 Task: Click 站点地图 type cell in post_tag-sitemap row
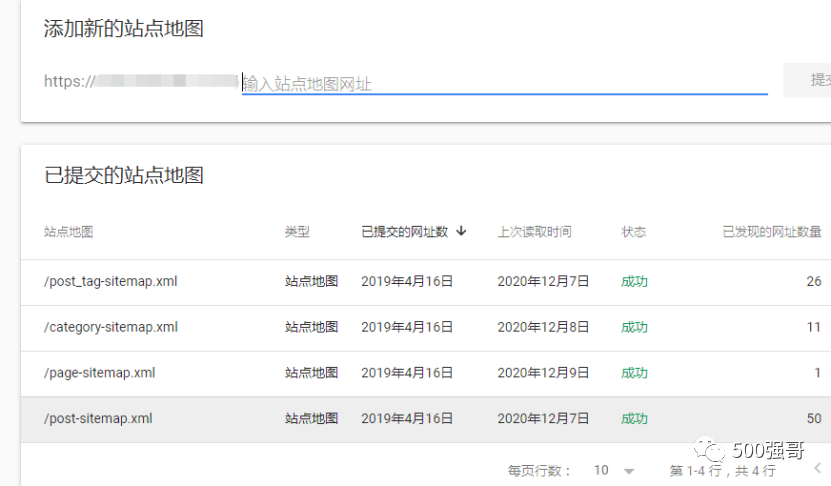(x=311, y=281)
